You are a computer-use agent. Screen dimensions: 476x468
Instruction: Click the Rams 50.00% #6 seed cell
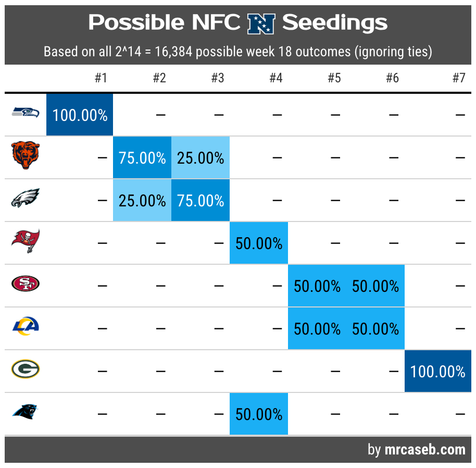click(x=375, y=329)
